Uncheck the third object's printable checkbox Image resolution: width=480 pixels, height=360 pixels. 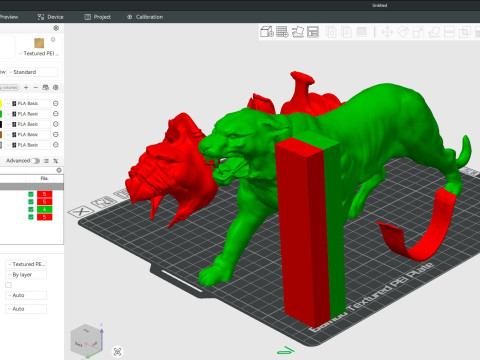pos(31,209)
